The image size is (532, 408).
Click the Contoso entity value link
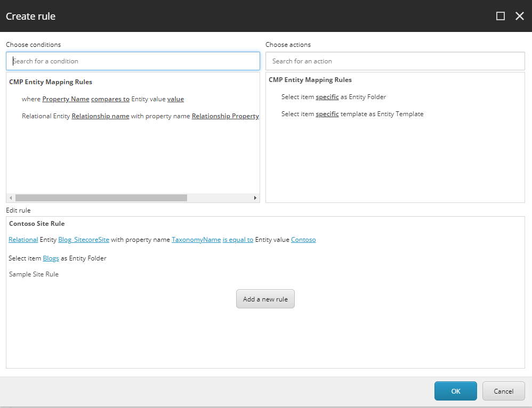point(303,239)
